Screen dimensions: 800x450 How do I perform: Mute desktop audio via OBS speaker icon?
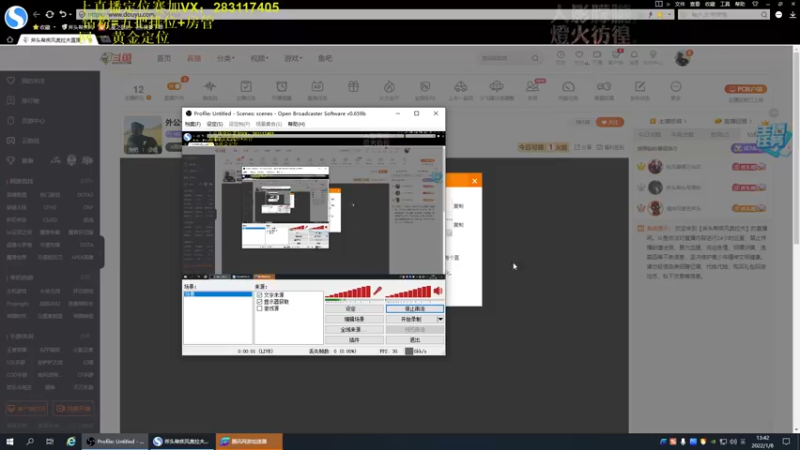pyautogui.click(x=438, y=291)
